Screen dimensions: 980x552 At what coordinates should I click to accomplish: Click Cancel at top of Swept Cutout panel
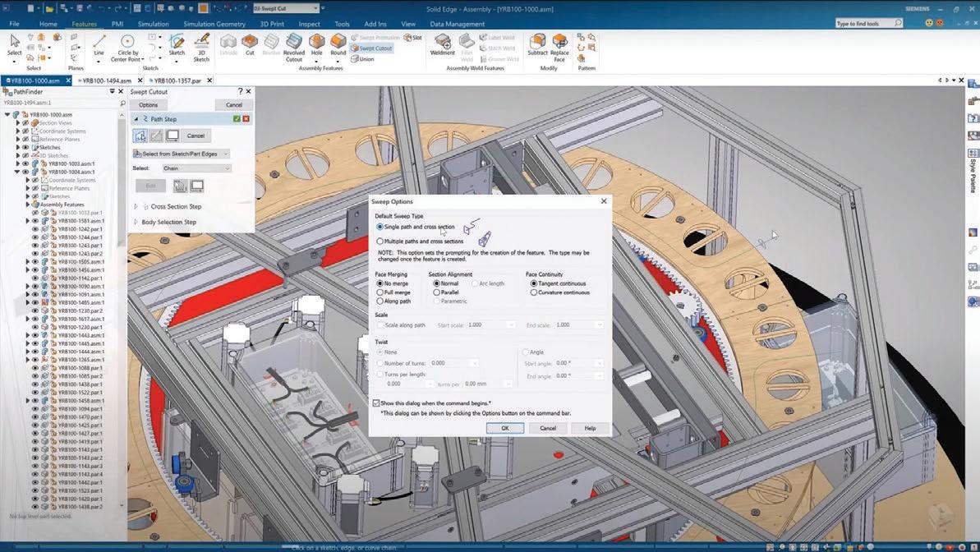[x=234, y=105]
